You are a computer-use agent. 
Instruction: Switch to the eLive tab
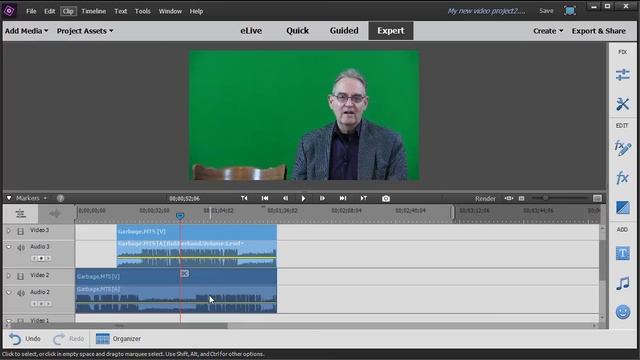[x=251, y=31]
